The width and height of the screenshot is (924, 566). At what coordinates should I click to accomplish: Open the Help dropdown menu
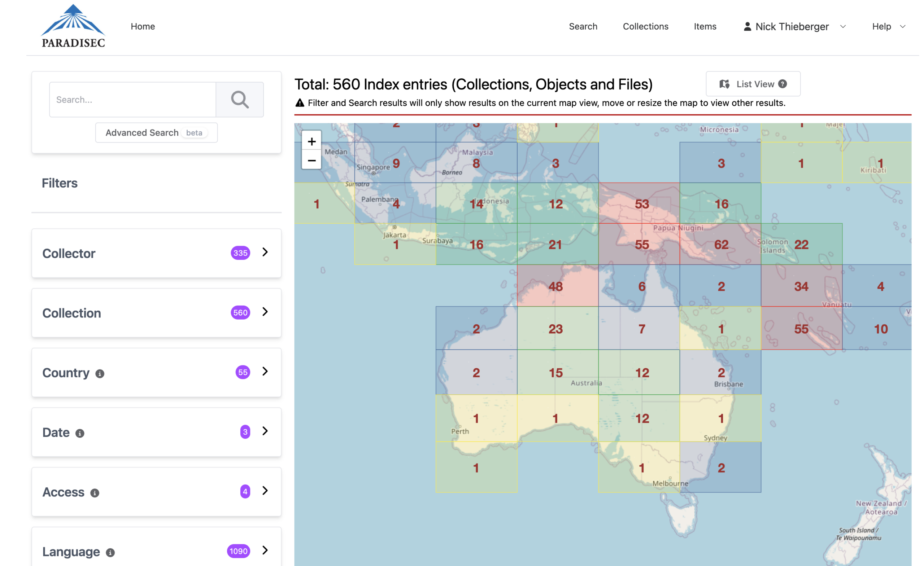888,27
